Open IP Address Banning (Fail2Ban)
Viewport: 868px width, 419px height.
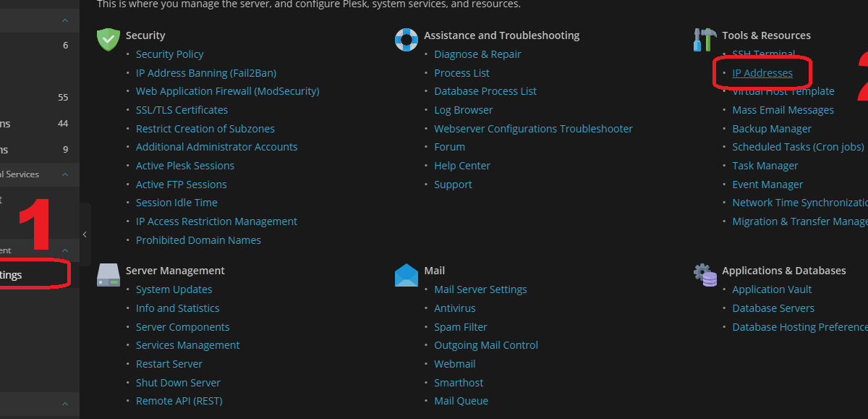205,73
